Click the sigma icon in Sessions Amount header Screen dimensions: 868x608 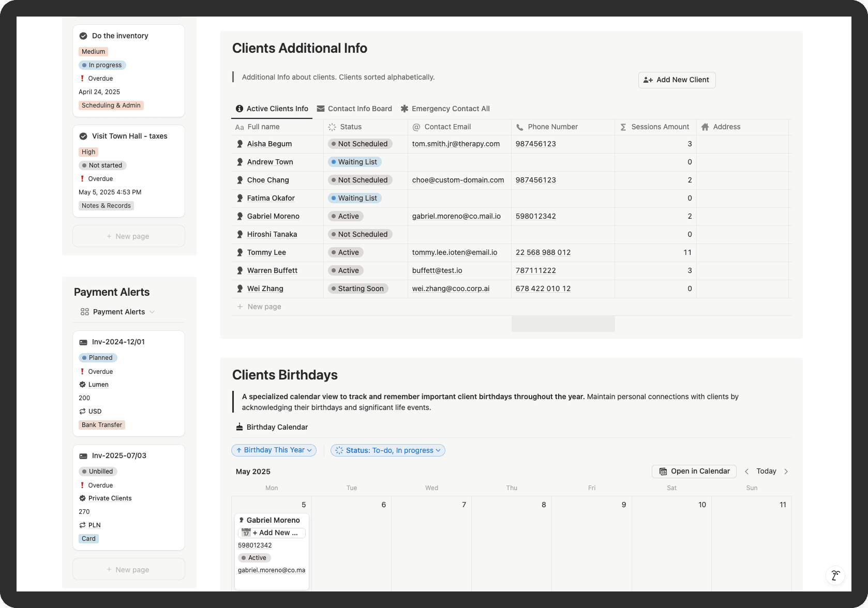(x=623, y=127)
